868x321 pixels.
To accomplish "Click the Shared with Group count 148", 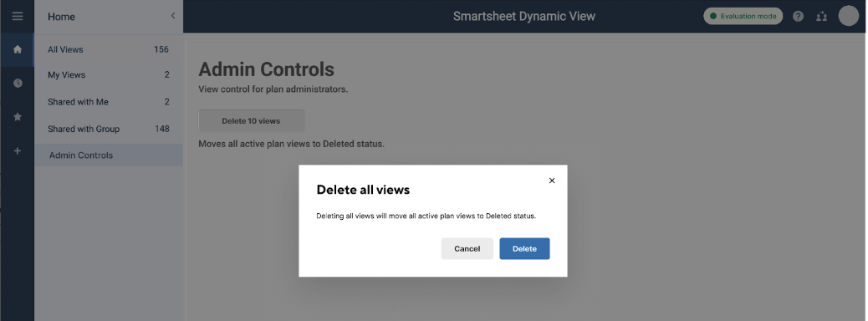I will [161, 129].
